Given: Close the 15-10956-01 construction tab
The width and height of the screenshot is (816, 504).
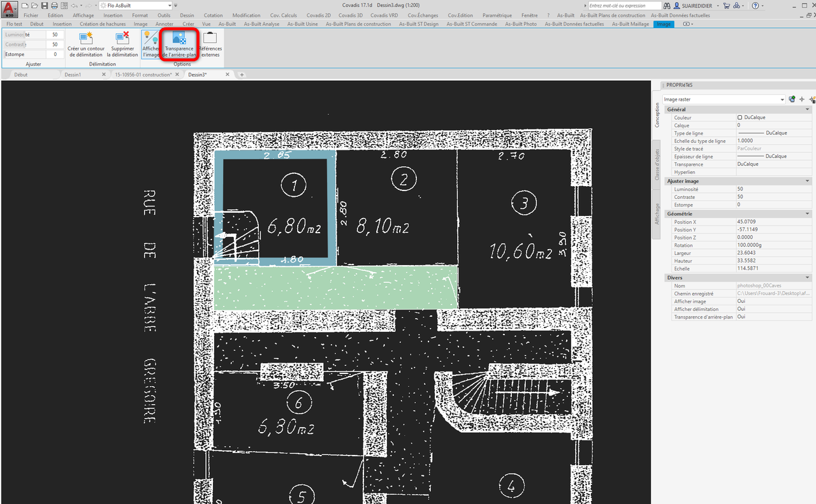Looking at the screenshot, I should (x=177, y=75).
